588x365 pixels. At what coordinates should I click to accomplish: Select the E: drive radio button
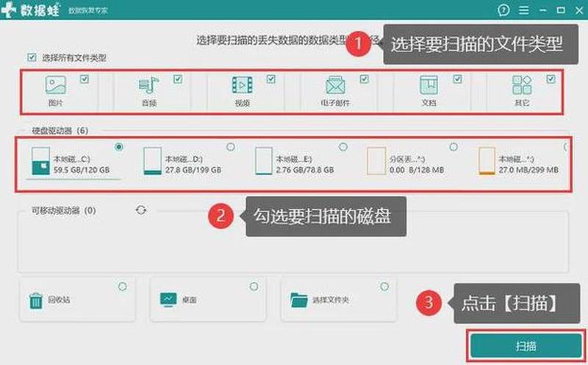pos(343,147)
